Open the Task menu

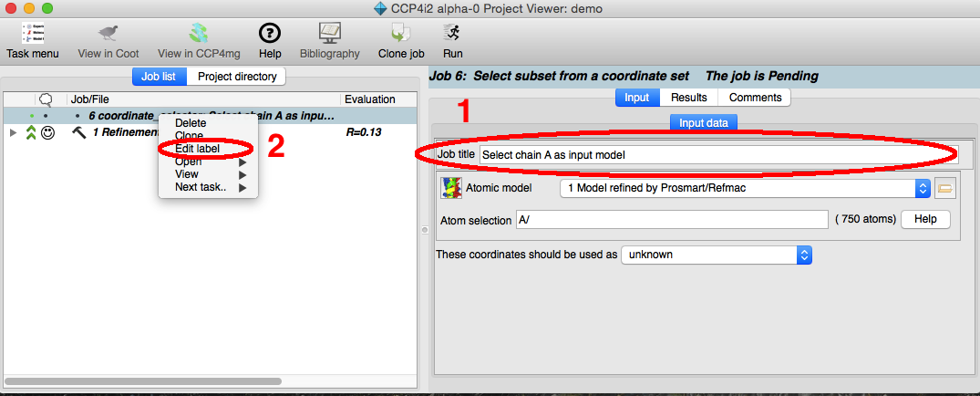coord(32,40)
